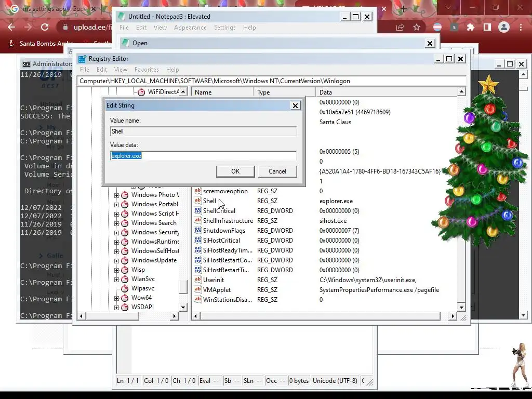Click the Shell string value icon
The image size is (532, 399).
(198, 201)
